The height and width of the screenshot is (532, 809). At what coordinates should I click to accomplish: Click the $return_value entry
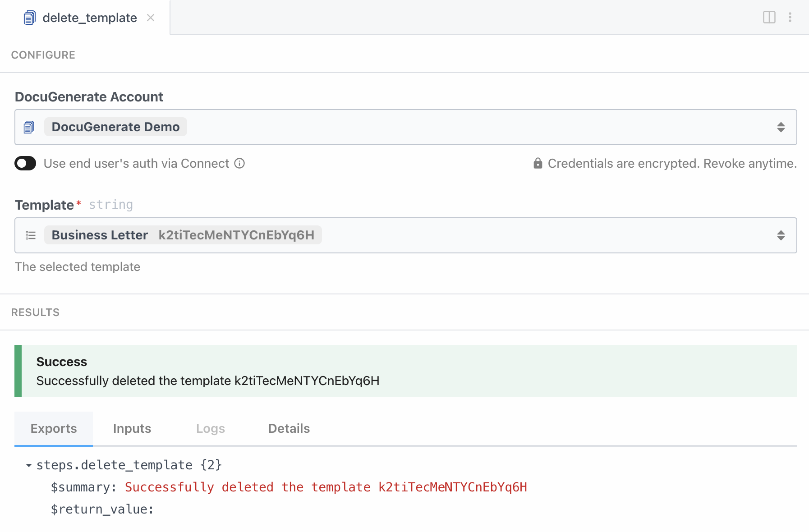pos(102,509)
